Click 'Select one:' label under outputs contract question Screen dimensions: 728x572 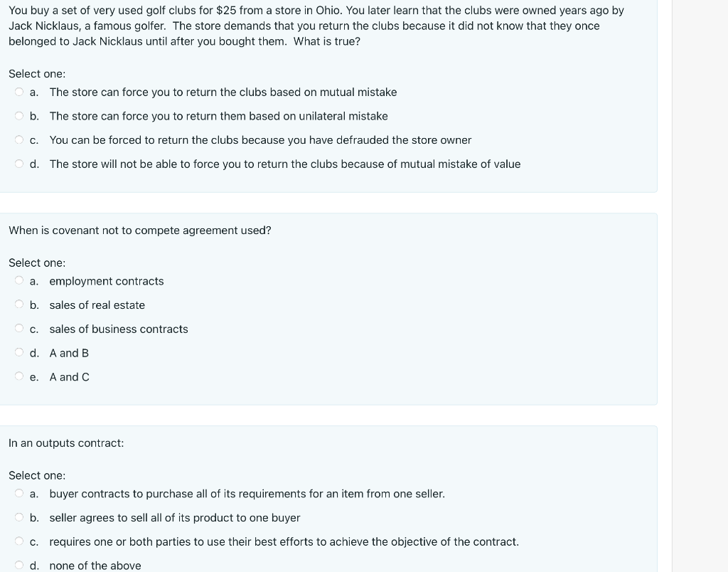coord(37,475)
